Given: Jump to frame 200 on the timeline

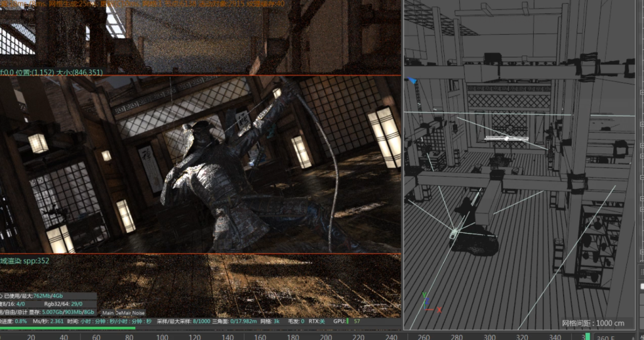Looking at the screenshot, I should coord(326,337).
